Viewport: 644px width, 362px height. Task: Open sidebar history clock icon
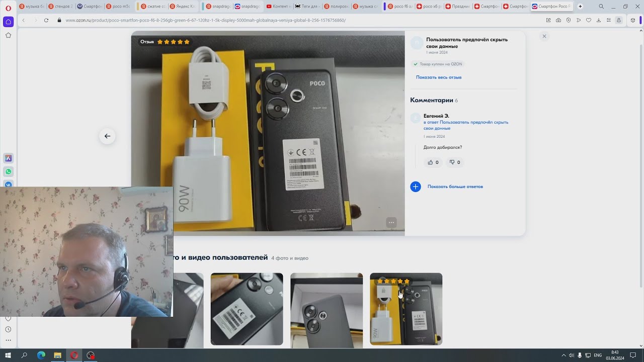pos(8,329)
